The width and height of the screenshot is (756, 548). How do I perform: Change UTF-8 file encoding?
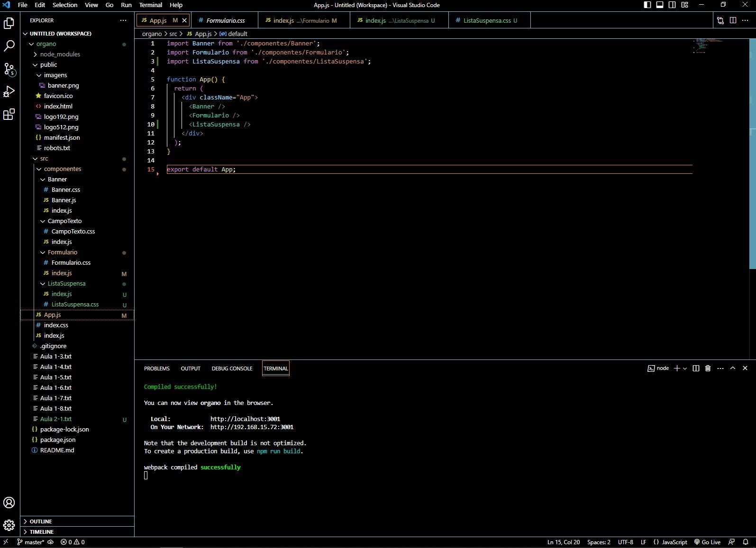tap(626, 542)
